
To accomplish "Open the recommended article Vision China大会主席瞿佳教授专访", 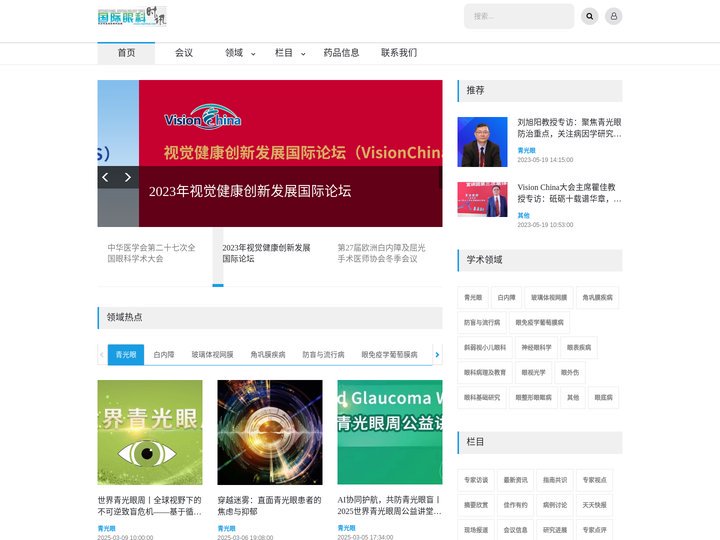I will tap(569, 193).
